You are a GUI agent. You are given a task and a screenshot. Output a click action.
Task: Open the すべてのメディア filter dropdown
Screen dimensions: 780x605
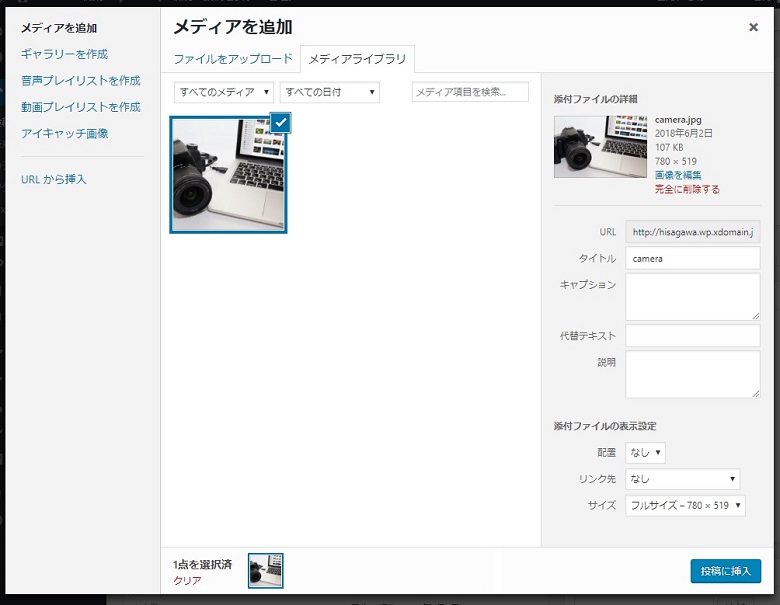[224, 92]
